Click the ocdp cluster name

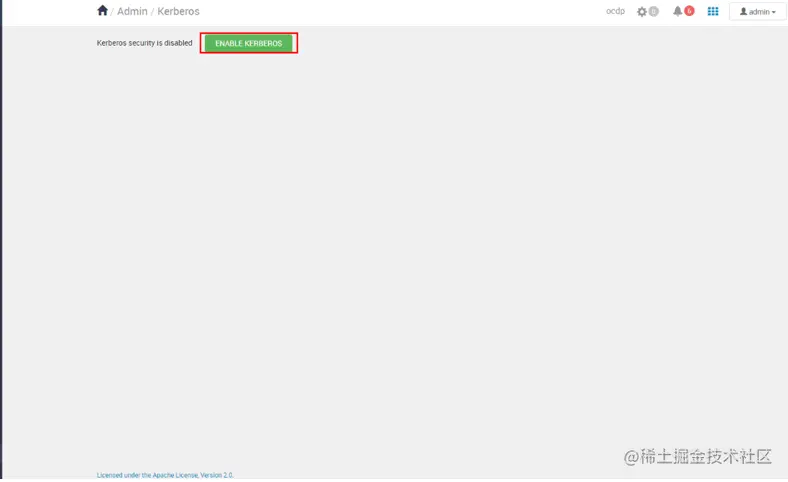615,11
